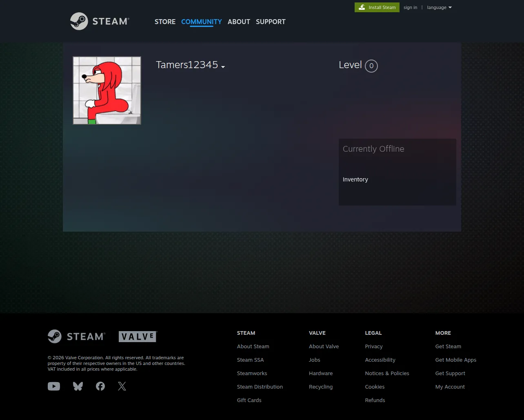The height and width of the screenshot is (420, 524).
Task: Open the Recycling footer link
Action: 321,387
